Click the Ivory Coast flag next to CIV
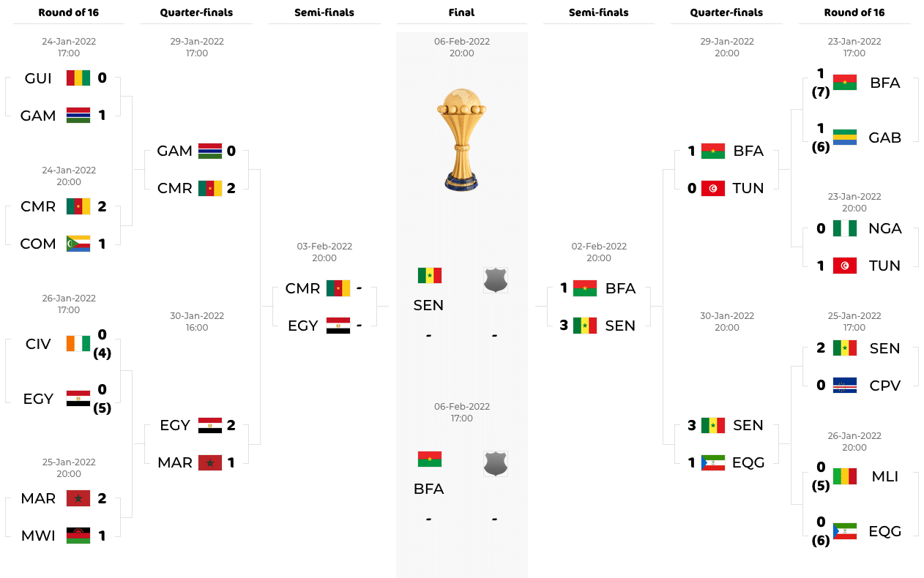 tap(78, 343)
